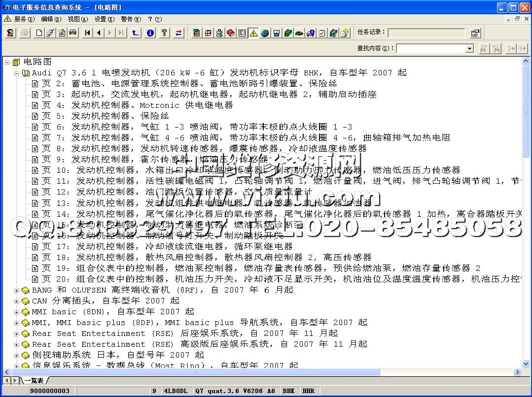Click the blank new page toolbar icon
The image size is (532, 397).
(39, 33)
